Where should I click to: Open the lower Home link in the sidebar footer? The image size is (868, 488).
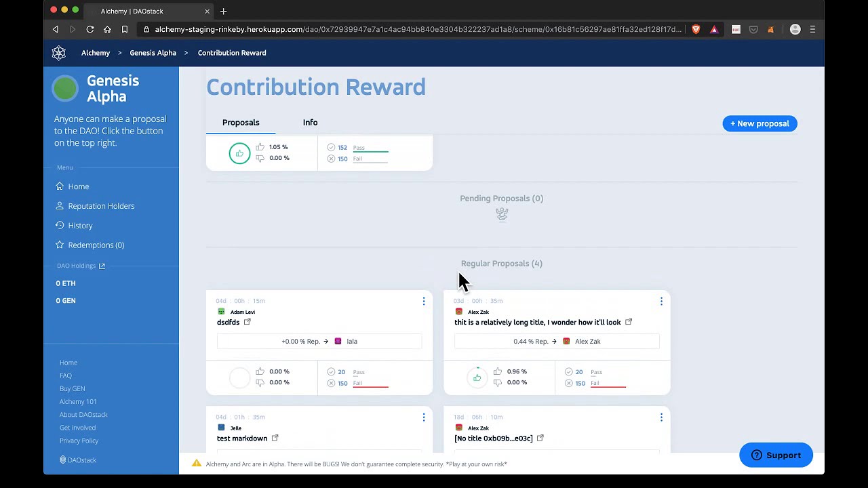click(x=68, y=363)
